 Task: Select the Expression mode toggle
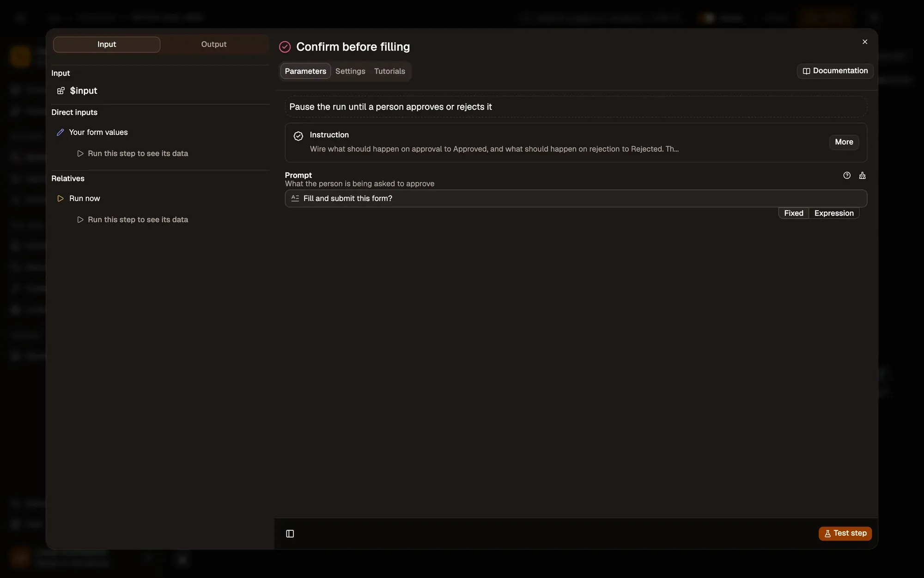point(834,213)
